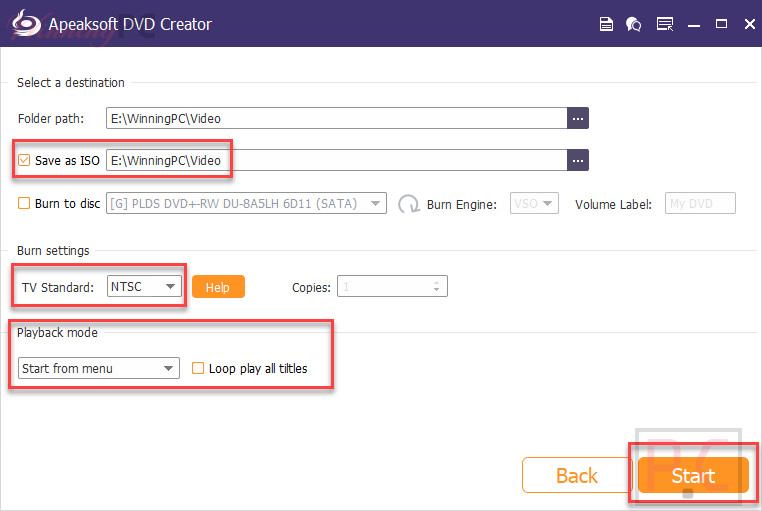Browse for ISO save location ellipsis button
762x511 pixels.
click(578, 160)
